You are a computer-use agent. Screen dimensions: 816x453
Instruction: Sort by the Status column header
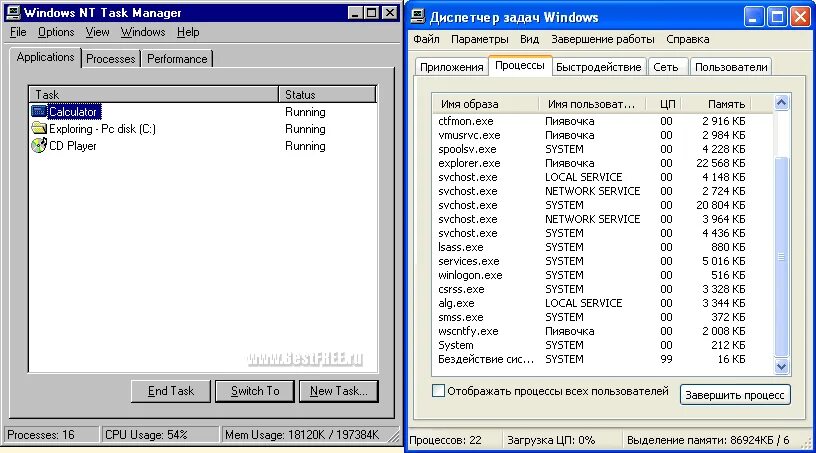tap(327, 95)
